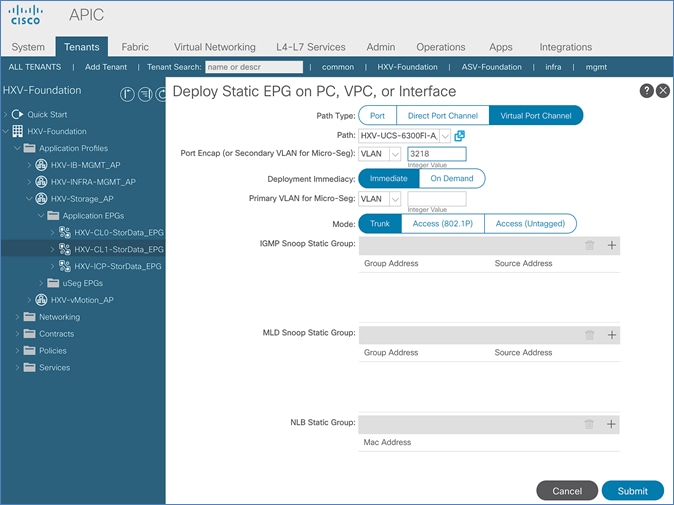Viewport: 674px width, 505px height.
Task: Click the help question mark icon
Action: (646, 91)
